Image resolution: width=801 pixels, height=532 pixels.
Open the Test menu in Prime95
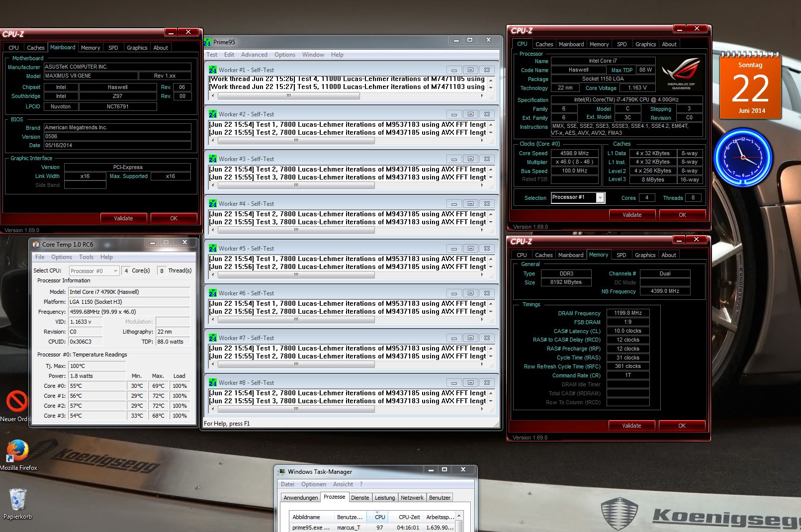[x=212, y=55]
